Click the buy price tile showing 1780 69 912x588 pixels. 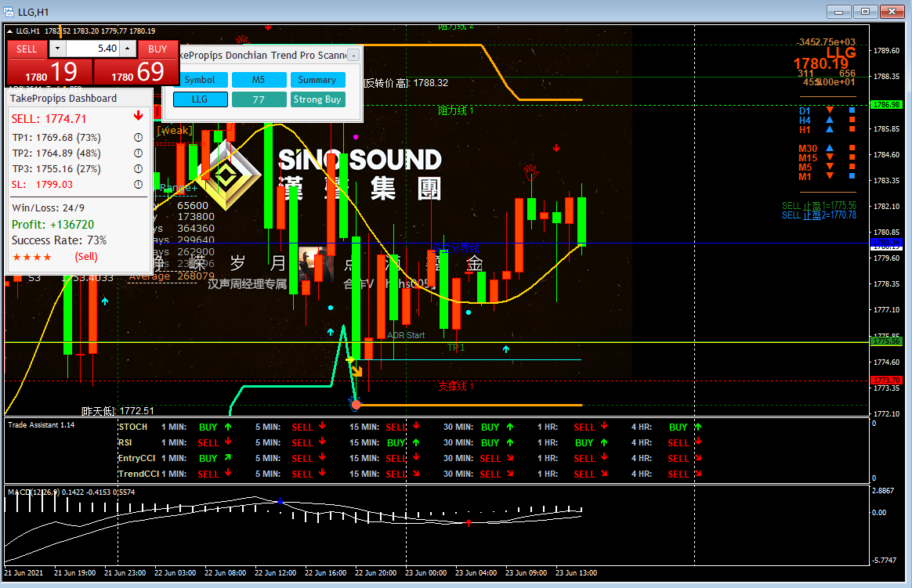pyautogui.click(x=136, y=71)
